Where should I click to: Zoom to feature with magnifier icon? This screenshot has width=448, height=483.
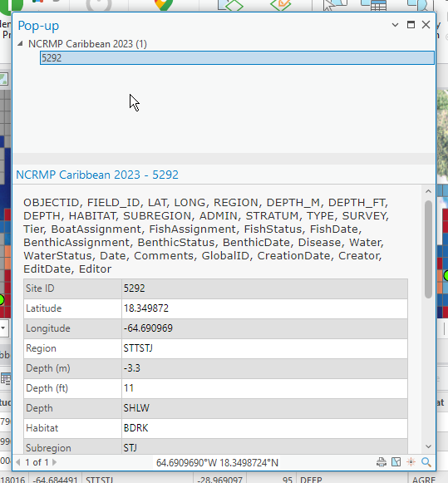426,462
